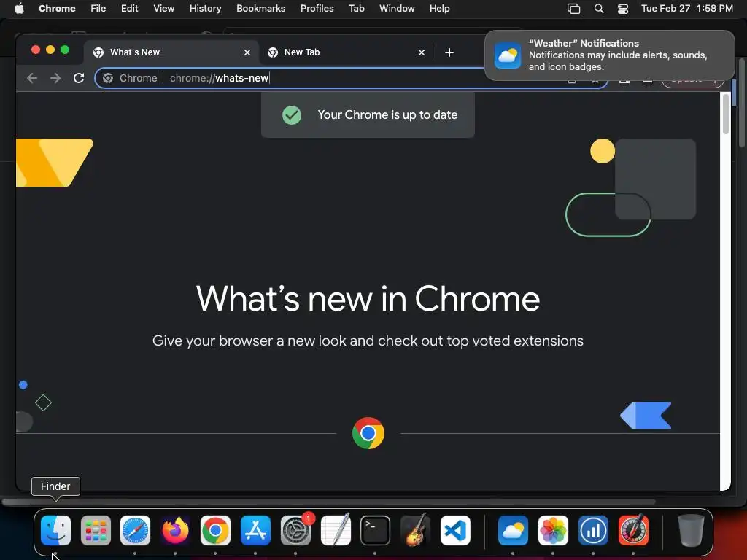The width and height of the screenshot is (747, 560).
Task: Click the Weather Notifications banner
Action: click(609, 55)
